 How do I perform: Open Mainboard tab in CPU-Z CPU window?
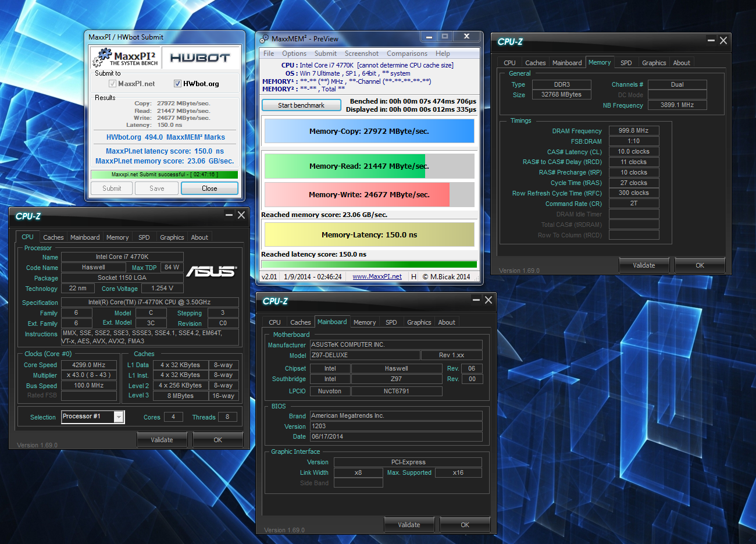coord(85,237)
